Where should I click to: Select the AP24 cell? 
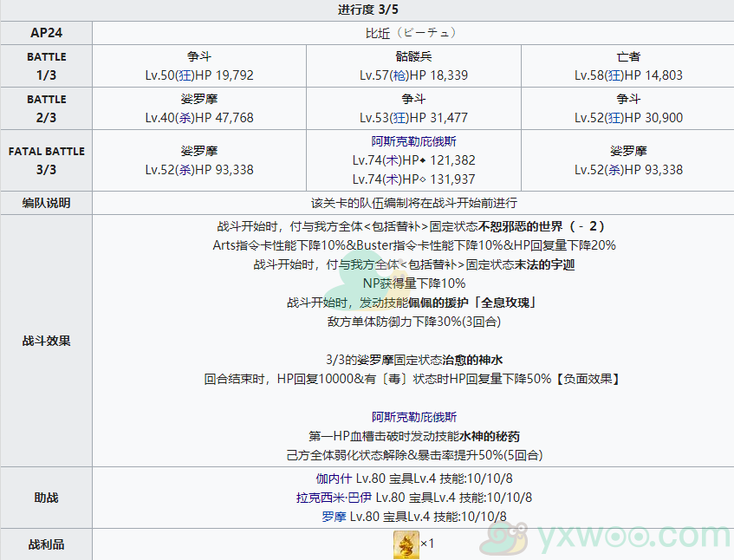46,33
